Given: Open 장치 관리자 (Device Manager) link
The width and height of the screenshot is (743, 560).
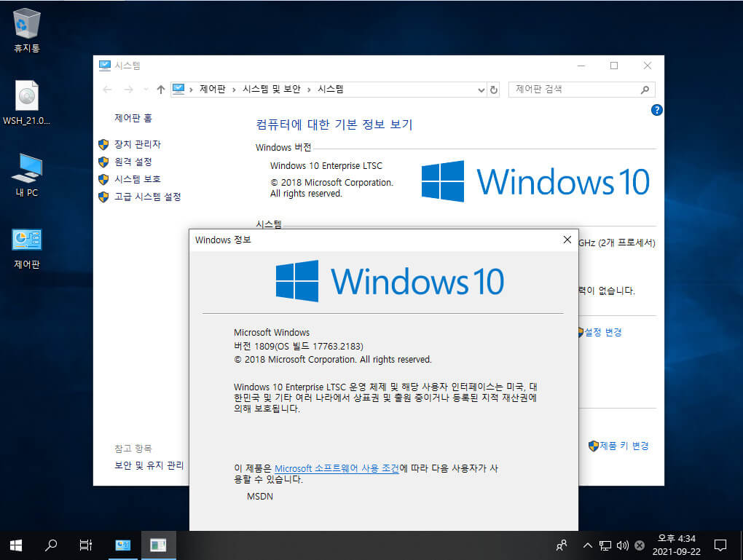Looking at the screenshot, I should pyautogui.click(x=138, y=144).
